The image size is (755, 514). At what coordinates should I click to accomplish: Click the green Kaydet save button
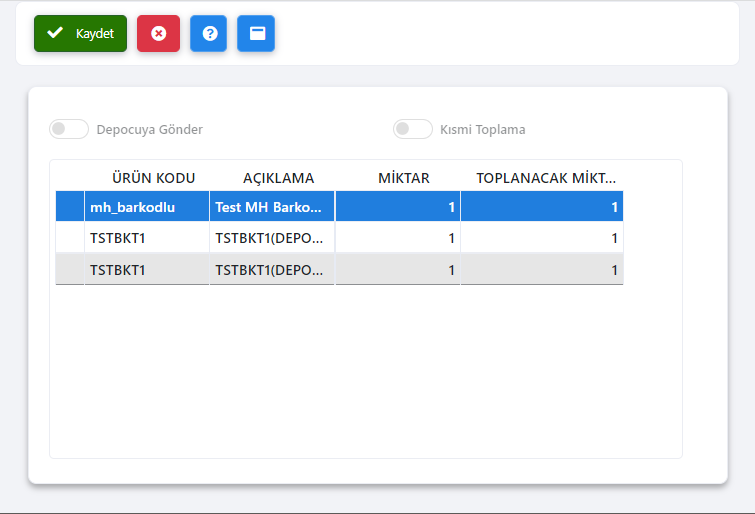tap(80, 33)
